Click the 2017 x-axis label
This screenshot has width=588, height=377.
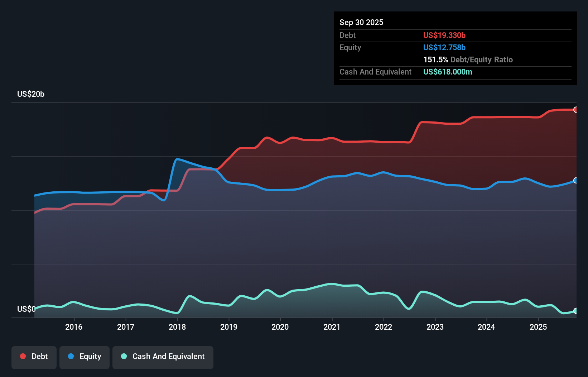tap(126, 327)
